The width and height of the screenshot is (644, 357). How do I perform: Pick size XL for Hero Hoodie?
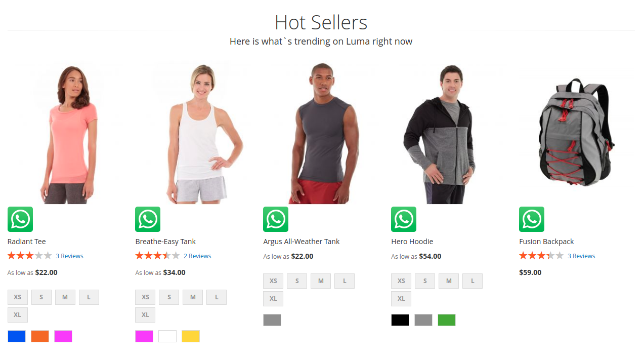tap(401, 299)
